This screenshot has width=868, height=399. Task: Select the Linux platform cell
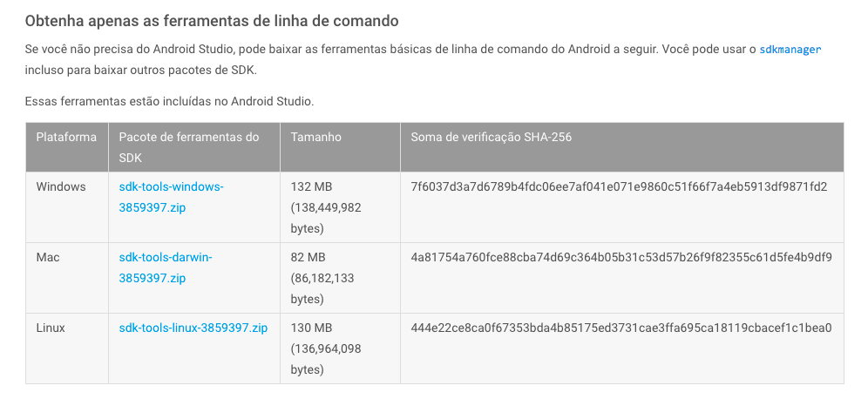click(x=51, y=328)
